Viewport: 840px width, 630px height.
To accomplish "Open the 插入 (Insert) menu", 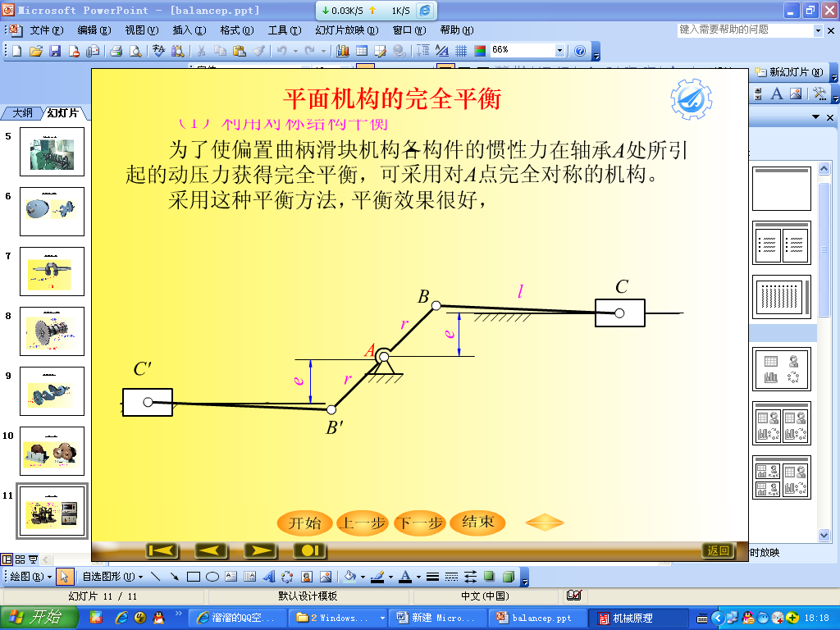I will 189,30.
